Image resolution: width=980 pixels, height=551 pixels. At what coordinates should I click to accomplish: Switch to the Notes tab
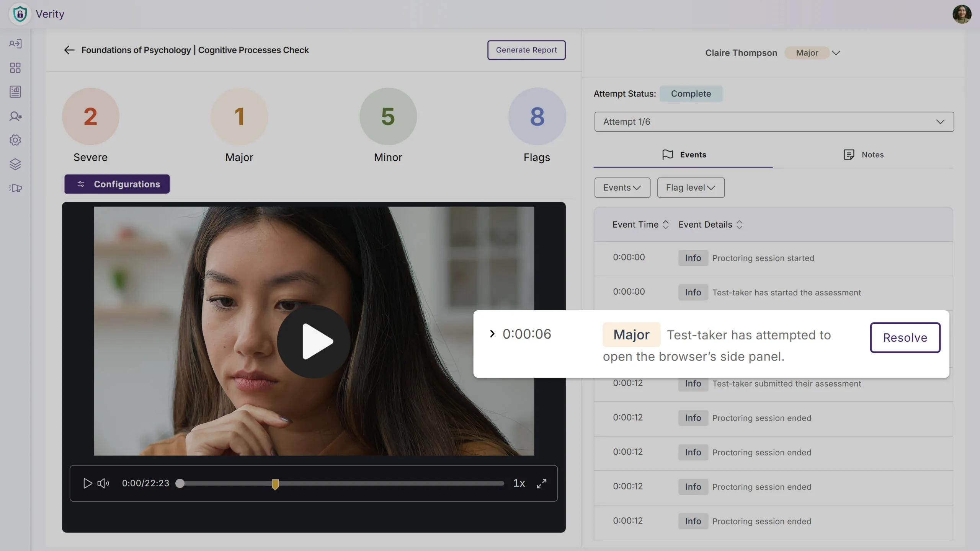(864, 155)
